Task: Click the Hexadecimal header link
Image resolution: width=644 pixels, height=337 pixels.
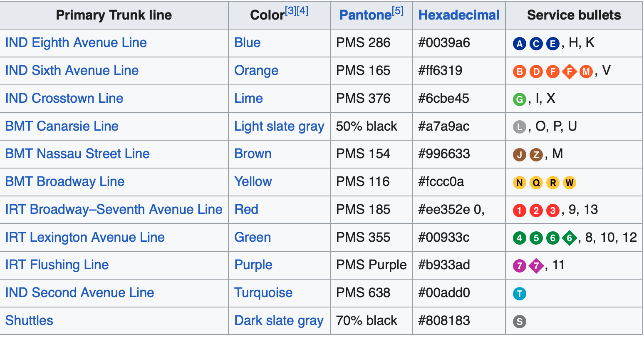Action: click(459, 15)
